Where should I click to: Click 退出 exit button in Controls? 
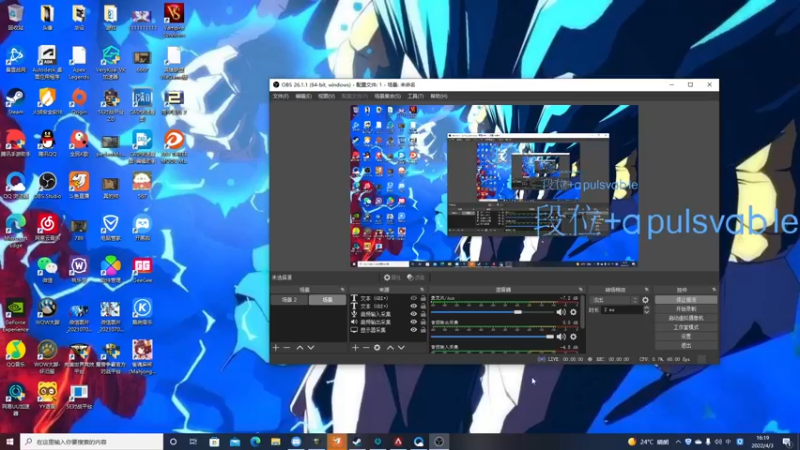pyautogui.click(x=686, y=346)
